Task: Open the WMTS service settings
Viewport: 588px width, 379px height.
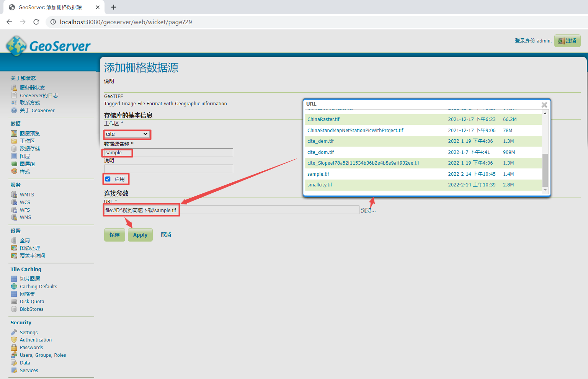Action: point(27,194)
